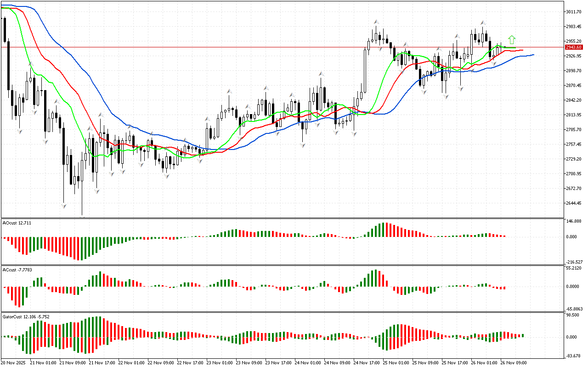Click the 20 Nov 2025 date label
588x368 pixels.
[x=15, y=363]
